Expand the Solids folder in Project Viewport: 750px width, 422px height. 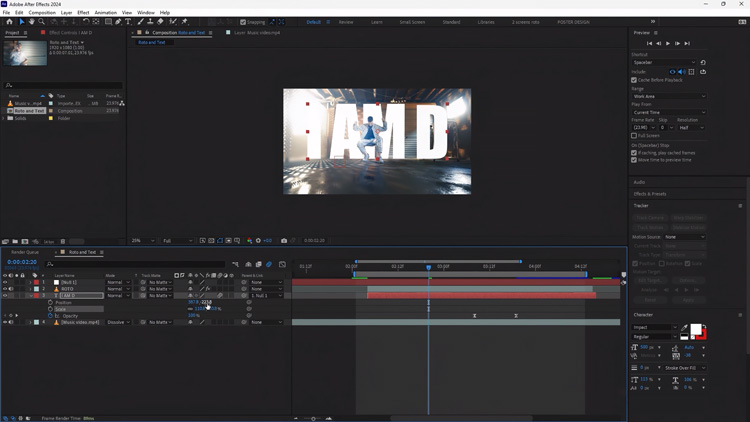4,118
